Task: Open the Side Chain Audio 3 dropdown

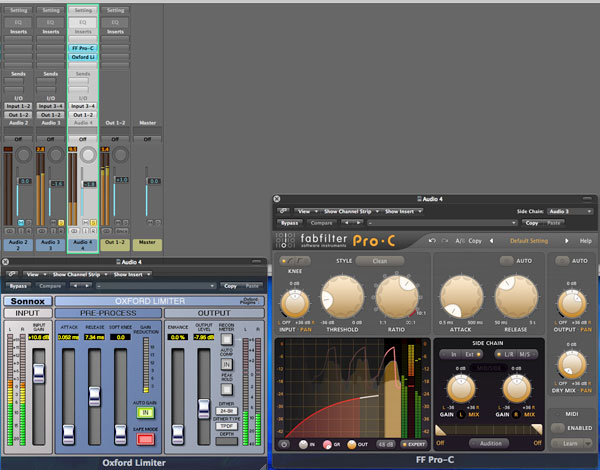Action: tap(570, 211)
